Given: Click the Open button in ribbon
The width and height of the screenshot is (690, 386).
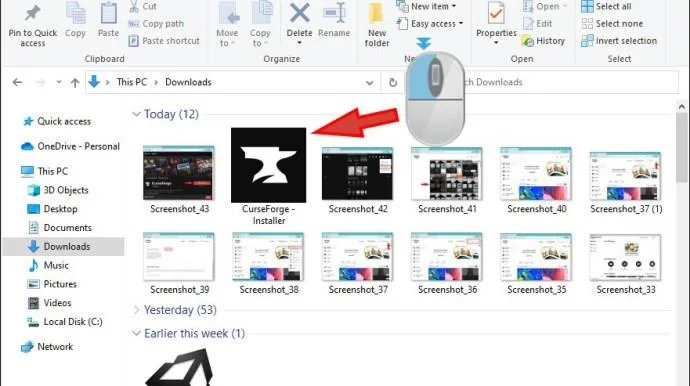Looking at the screenshot, I should click(x=545, y=6).
